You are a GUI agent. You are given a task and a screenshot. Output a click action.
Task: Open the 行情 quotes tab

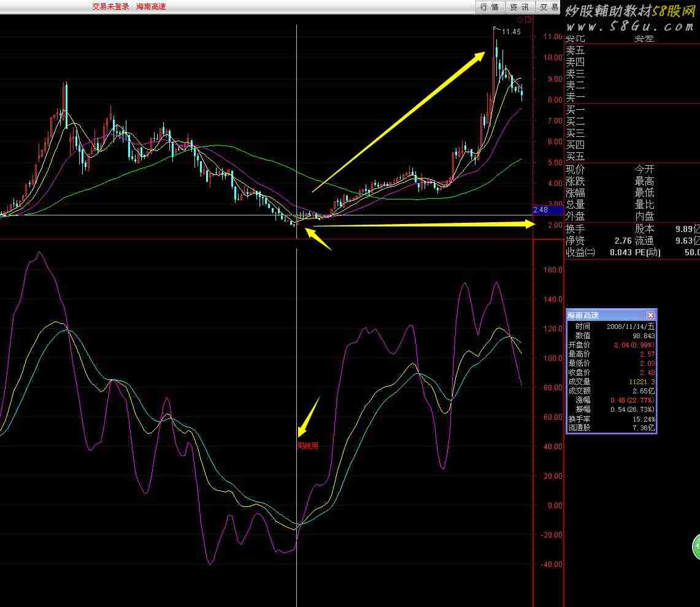click(490, 7)
